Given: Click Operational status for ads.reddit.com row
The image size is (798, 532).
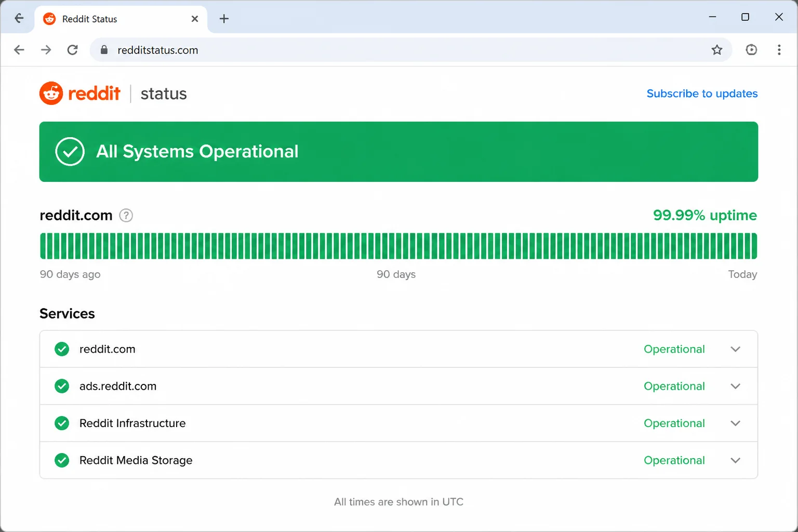Looking at the screenshot, I should (x=674, y=386).
